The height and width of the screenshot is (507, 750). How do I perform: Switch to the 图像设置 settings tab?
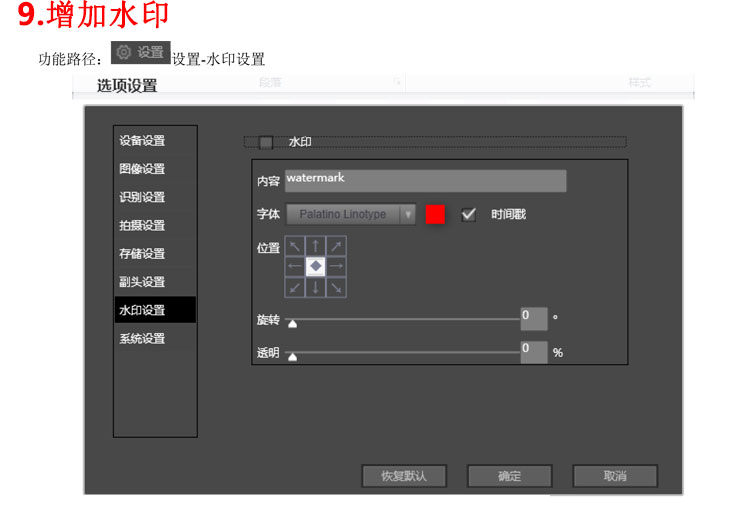click(142, 169)
